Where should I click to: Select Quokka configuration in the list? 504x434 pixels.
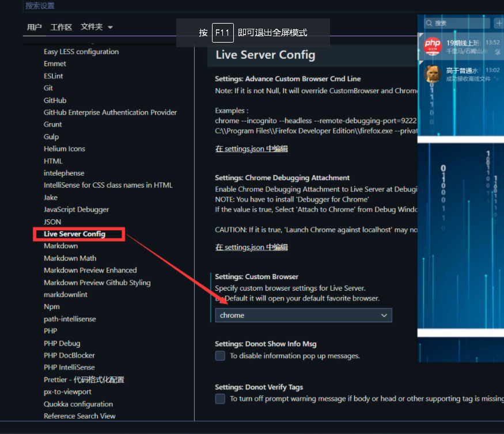78,404
